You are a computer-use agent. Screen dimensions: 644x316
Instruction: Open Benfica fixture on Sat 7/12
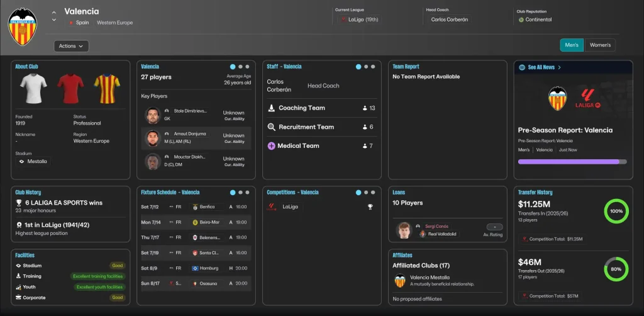click(x=196, y=206)
